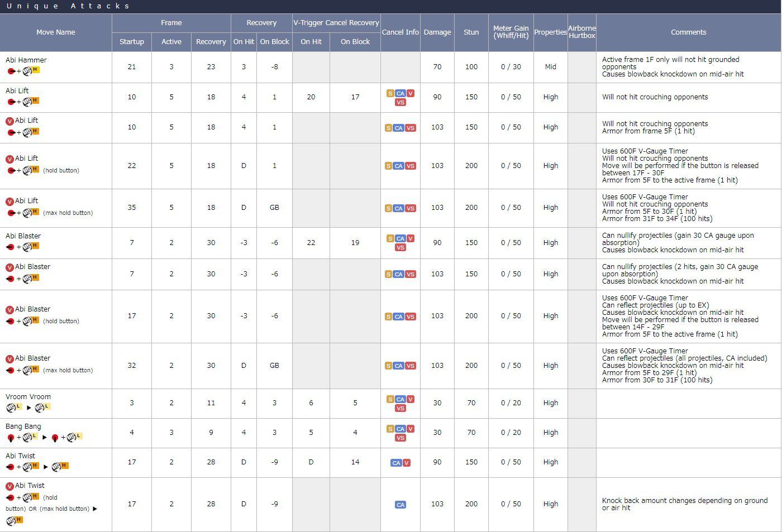Click the medium punch icon under Abi Hammer
782x532 pixels.
point(31,71)
